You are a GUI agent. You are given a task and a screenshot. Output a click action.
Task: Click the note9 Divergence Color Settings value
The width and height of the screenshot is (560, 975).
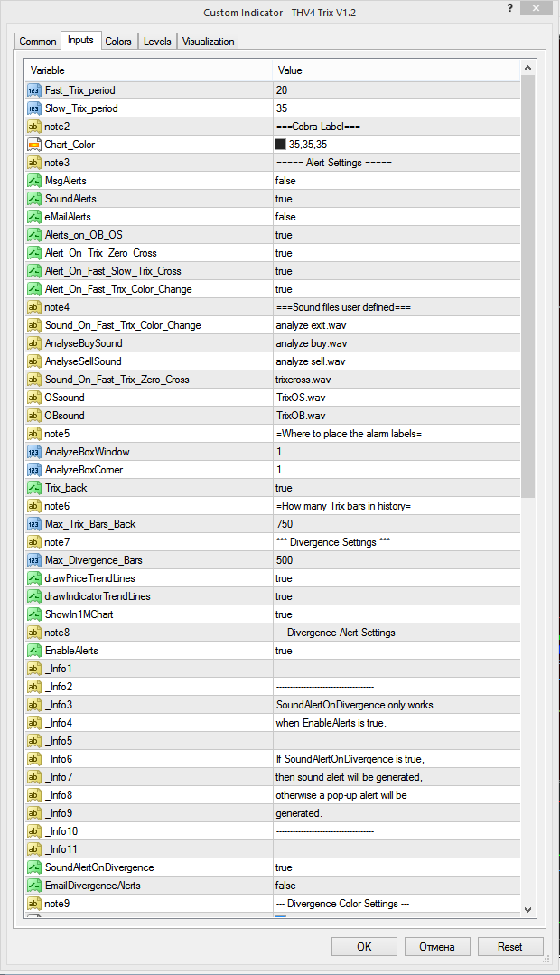(342, 904)
